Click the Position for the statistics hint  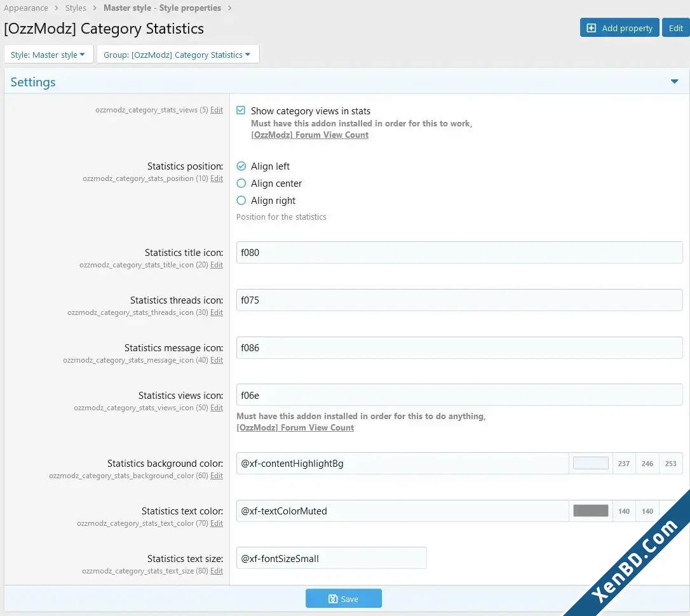[281, 217]
